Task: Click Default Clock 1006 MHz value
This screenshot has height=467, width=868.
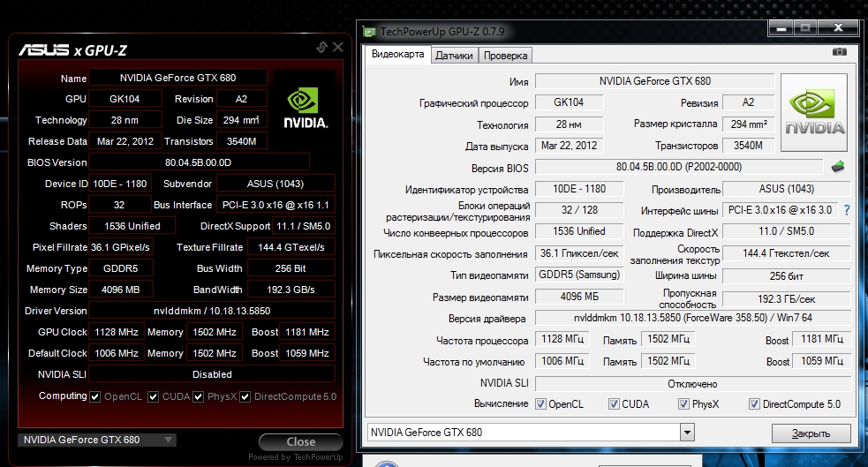Action: (x=117, y=353)
